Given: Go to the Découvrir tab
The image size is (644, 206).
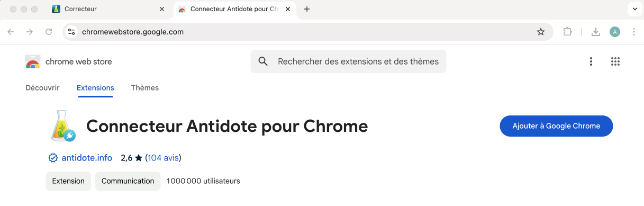Looking at the screenshot, I should click(x=42, y=88).
